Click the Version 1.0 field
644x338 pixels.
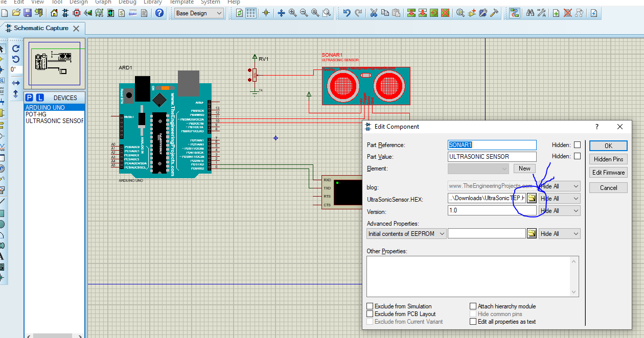point(492,210)
